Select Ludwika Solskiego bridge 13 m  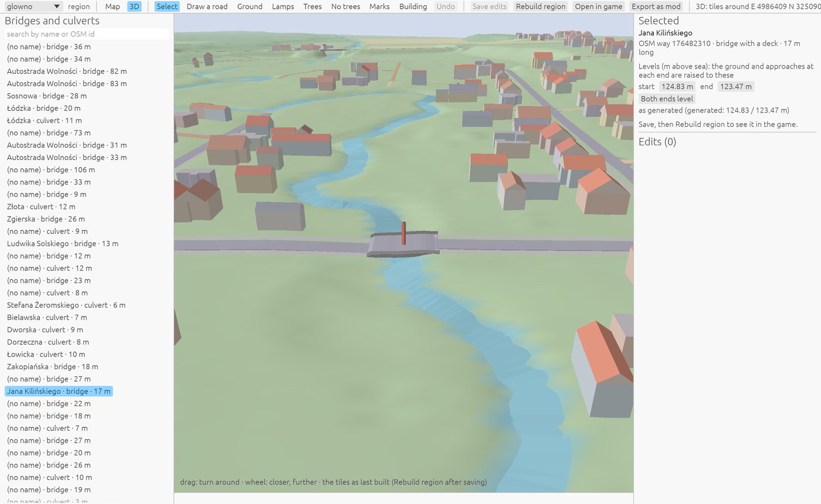tap(63, 244)
